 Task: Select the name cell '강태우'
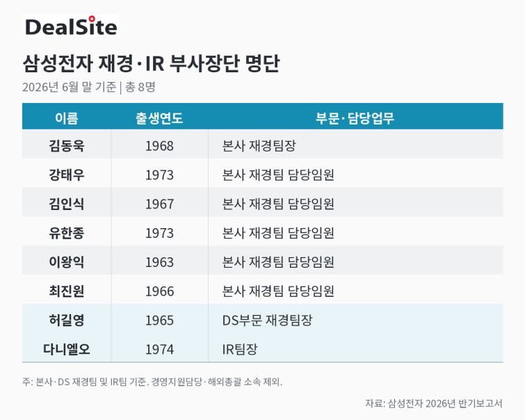pos(67,175)
